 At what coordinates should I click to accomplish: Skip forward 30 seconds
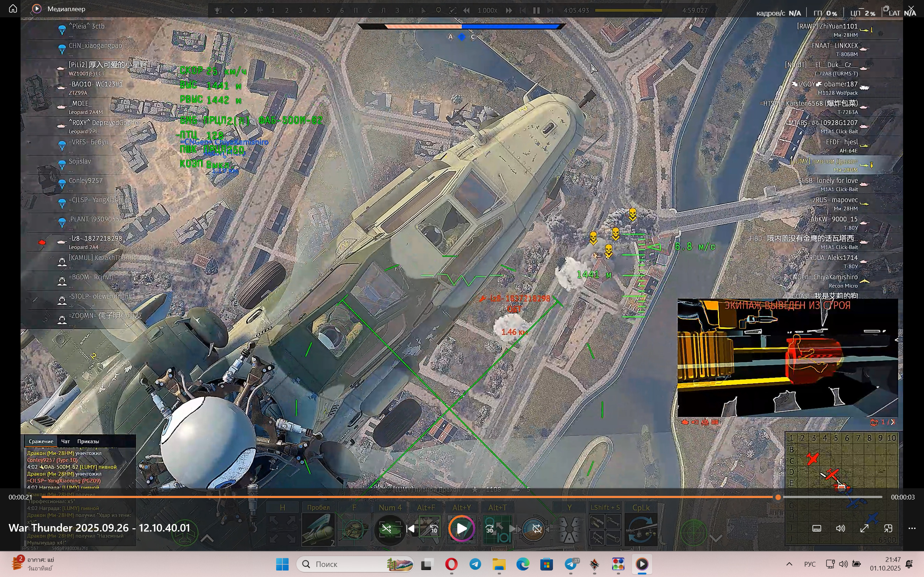[489, 529]
